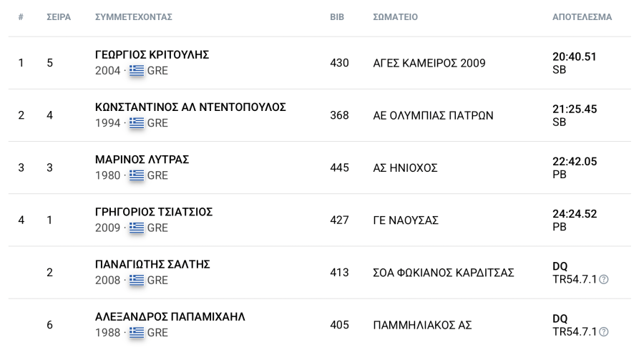Select athlete ΜΑΡΙΝΟΣ ΛΥΤΡΑΣ
The height and width of the screenshot is (350, 644).
142,160
